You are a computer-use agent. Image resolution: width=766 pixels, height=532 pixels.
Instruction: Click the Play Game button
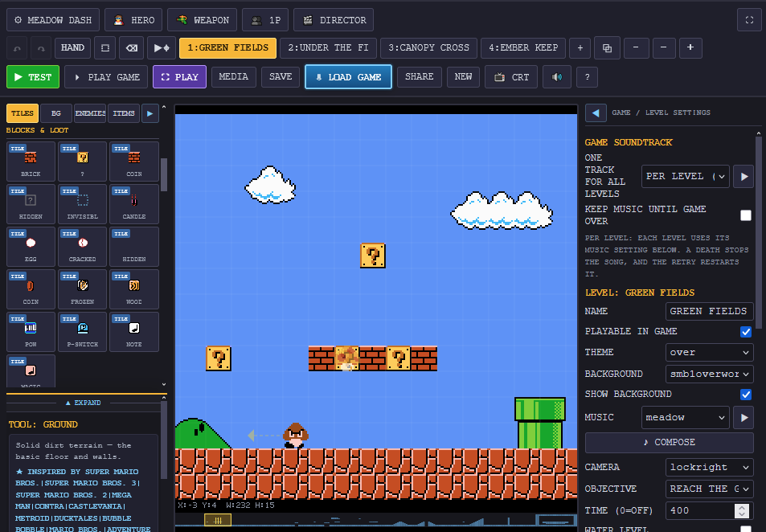106,77
